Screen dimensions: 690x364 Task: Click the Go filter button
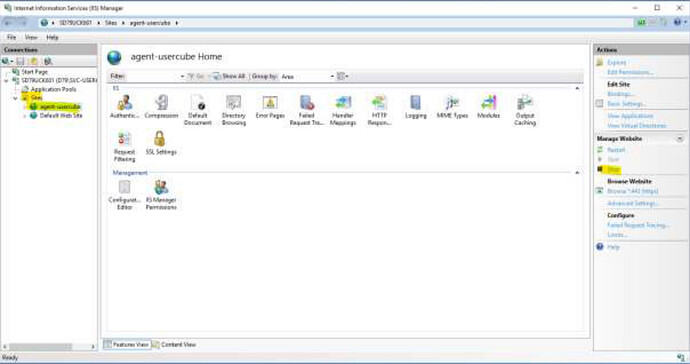[x=196, y=76]
